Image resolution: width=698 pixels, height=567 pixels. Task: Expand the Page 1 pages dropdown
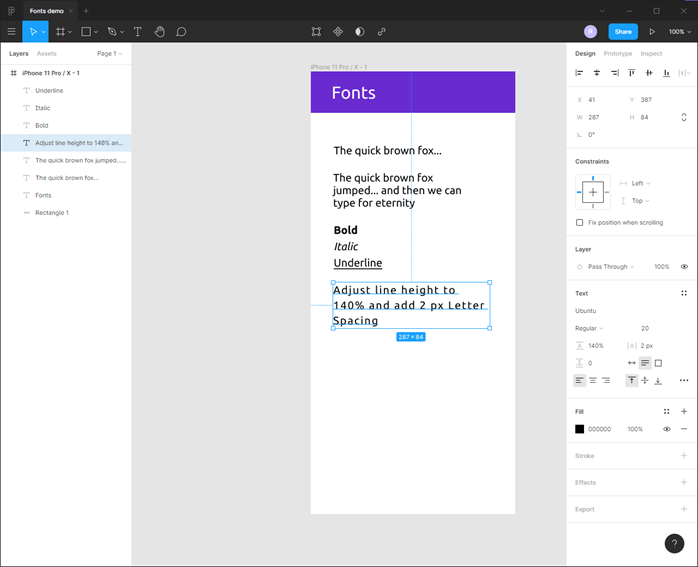pyautogui.click(x=109, y=53)
